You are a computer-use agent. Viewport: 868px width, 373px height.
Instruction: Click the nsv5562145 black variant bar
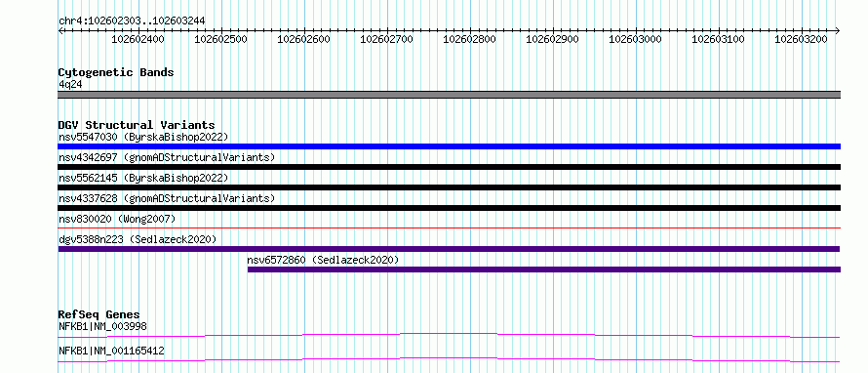(x=449, y=187)
